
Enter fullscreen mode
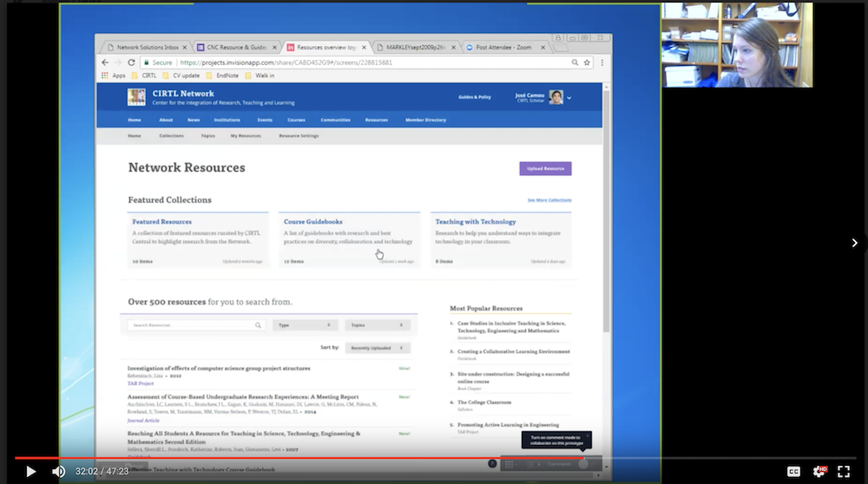[x=844, y=471]
